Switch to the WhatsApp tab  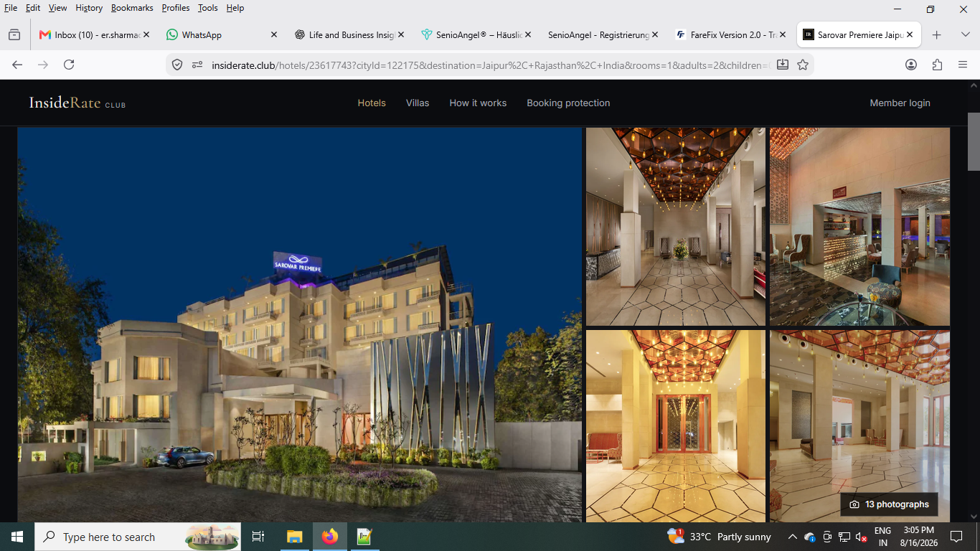[221, 34]
